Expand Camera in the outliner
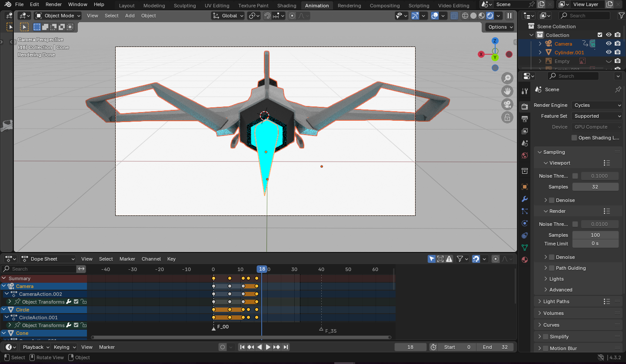The width and height of the screenshot is (626, 364). point(540,44)
